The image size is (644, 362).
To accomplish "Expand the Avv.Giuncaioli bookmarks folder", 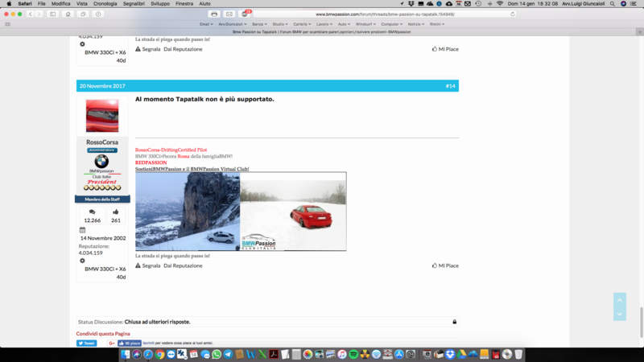I will point(233,24).
